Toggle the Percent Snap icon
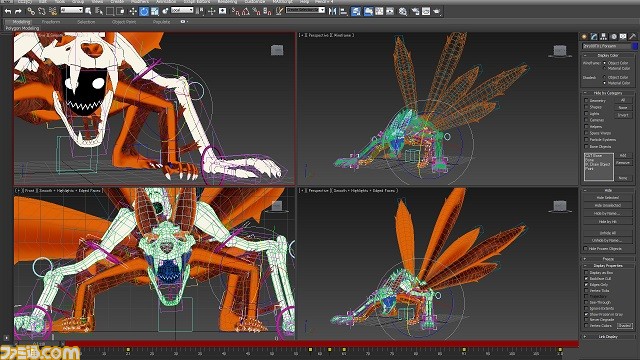This screenshot has height=360, width=640. point(256,11)
